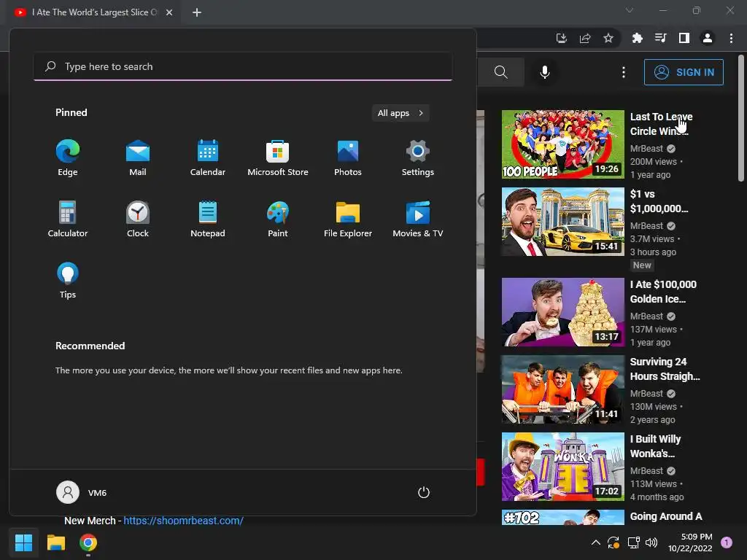The width and height of the screenshot is (747, 560).
Task: Click the SIGN IN button on YouTube
Action: (684, 72)
